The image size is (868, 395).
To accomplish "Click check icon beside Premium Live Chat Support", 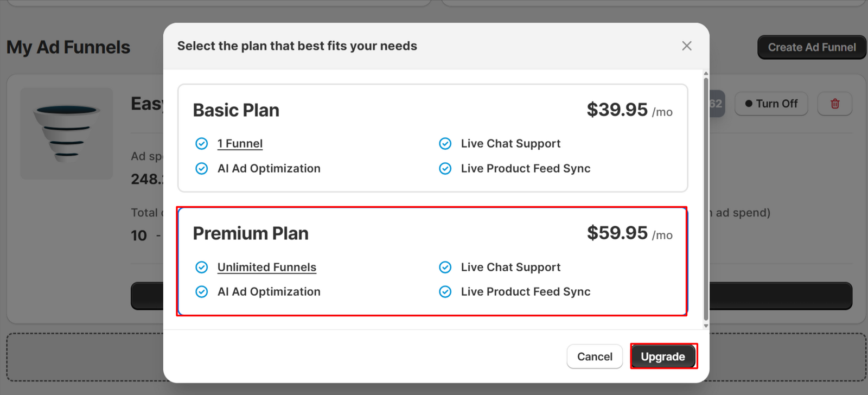I will click(445, 267).
